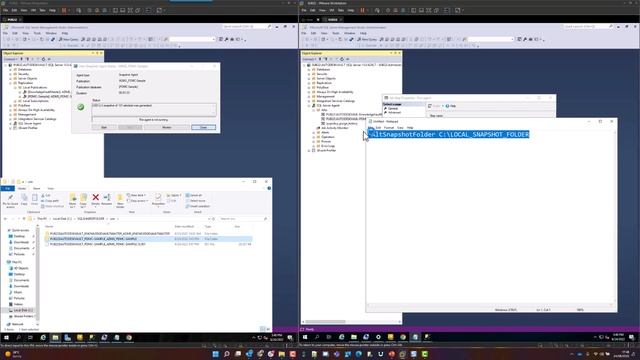Open Help menu in Notepad
The height and width of the screenshot is (360, 640).
[410, 128]
